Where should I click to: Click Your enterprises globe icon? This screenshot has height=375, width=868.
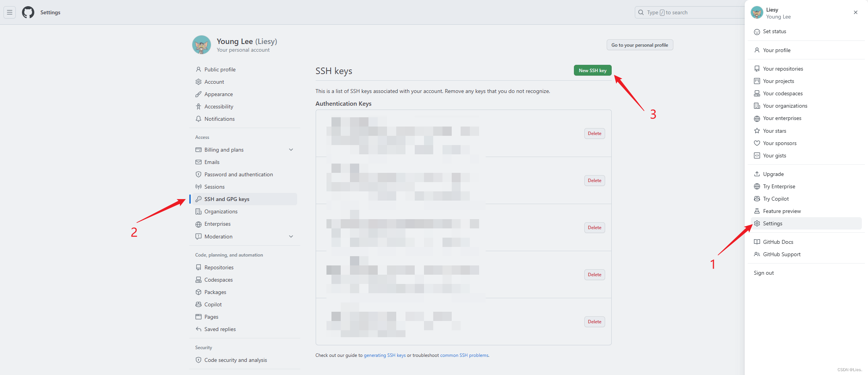click(757, 118)
